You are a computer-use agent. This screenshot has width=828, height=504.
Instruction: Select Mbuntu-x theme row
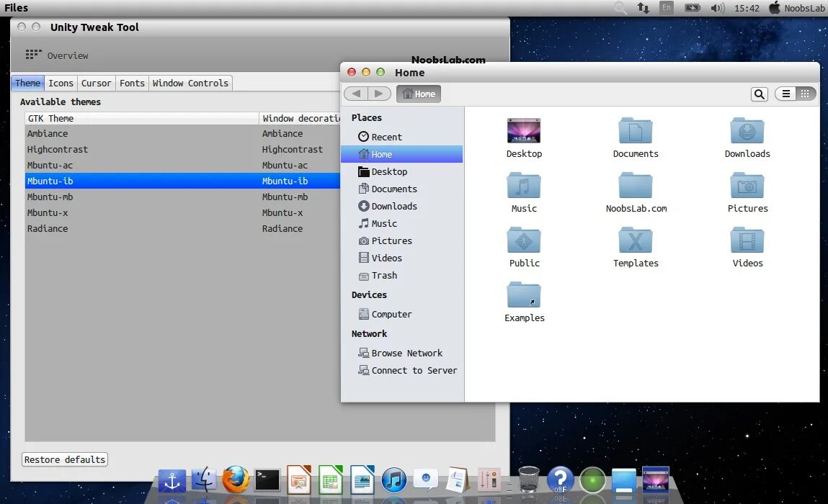coord(183,212)
